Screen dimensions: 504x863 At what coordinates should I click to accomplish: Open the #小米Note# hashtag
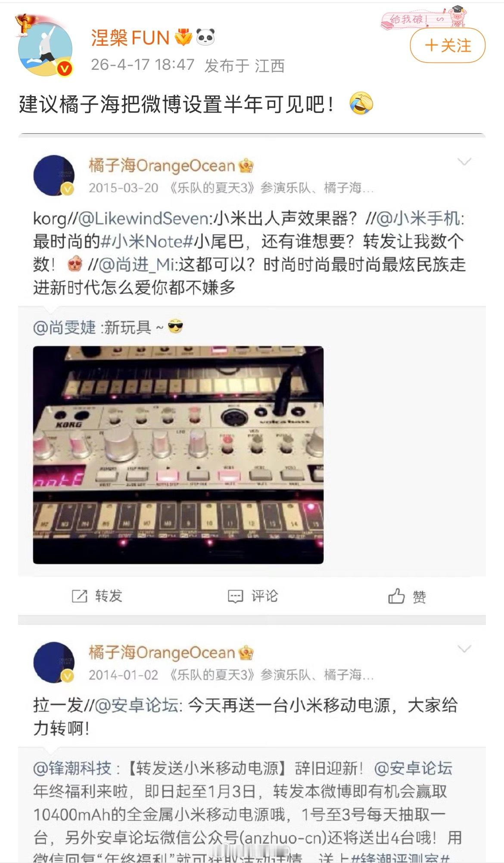click(146, 241)
